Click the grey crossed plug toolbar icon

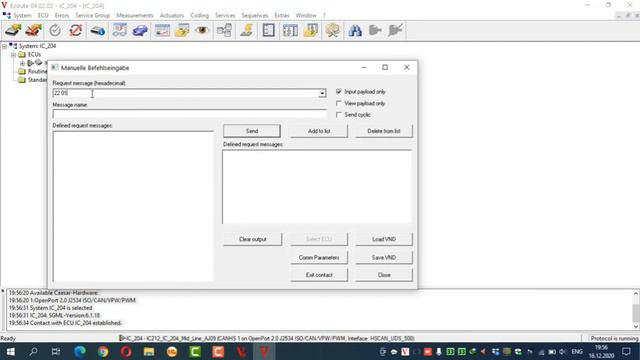tap(395, 31)
